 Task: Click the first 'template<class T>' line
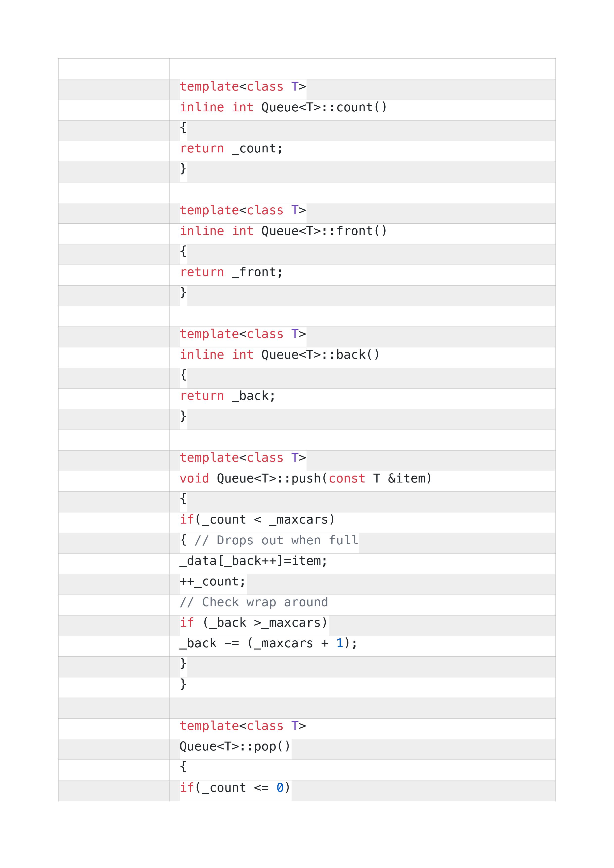(x=243, y=87)
